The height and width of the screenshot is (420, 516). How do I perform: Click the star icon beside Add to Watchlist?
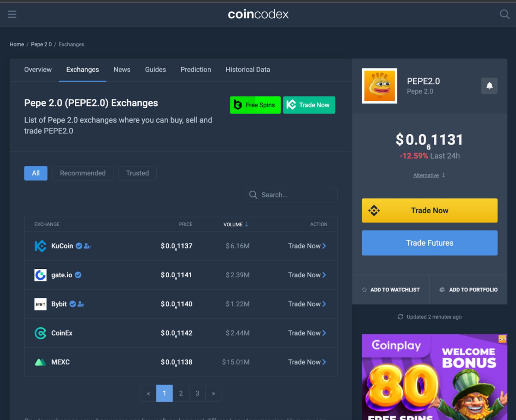click(x=364, y=290)
